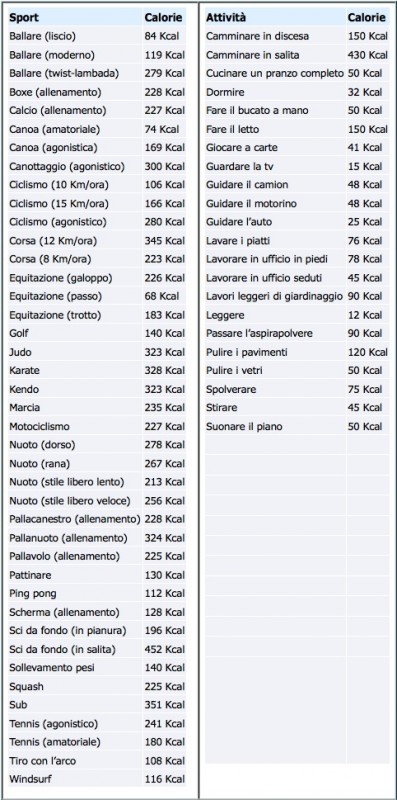Click the Attività column header
Viewport: 397px width, 800px height.
(x=226, y=17)
